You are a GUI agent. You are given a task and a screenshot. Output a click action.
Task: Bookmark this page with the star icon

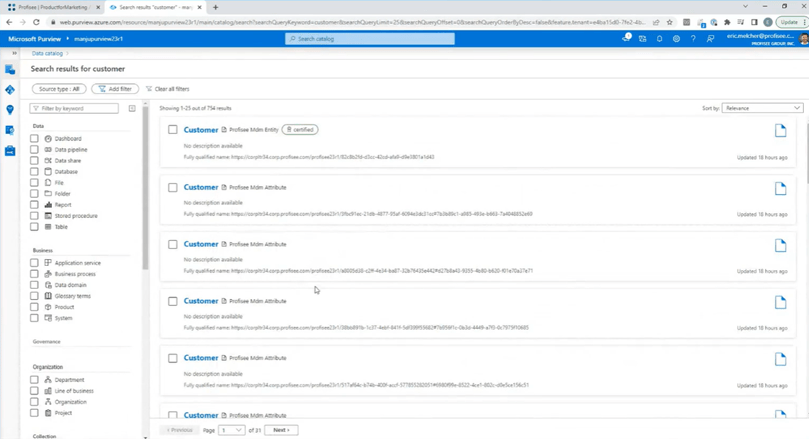pos(670,22)
